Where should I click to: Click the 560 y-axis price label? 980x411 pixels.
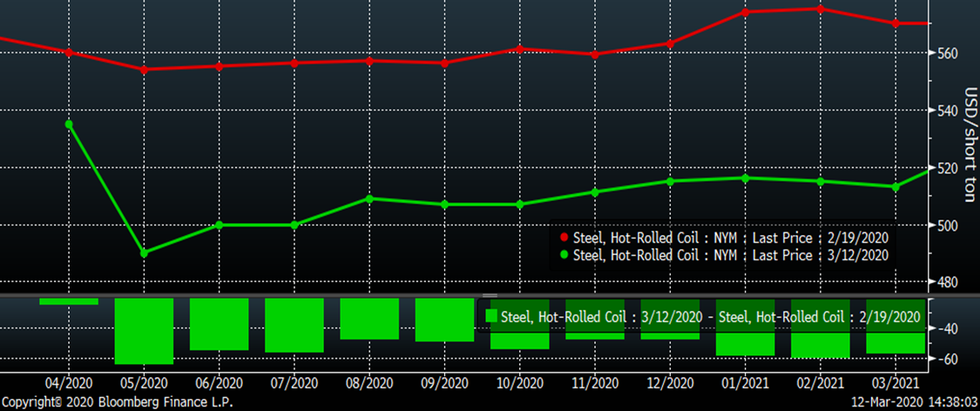[x=948, y=53]
